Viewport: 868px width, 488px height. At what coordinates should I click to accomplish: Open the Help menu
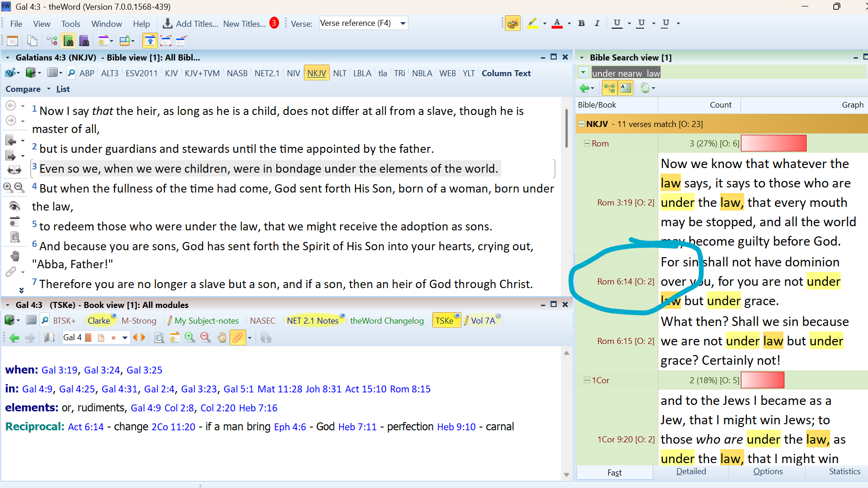pyautogui.click(x=141, y=24)
